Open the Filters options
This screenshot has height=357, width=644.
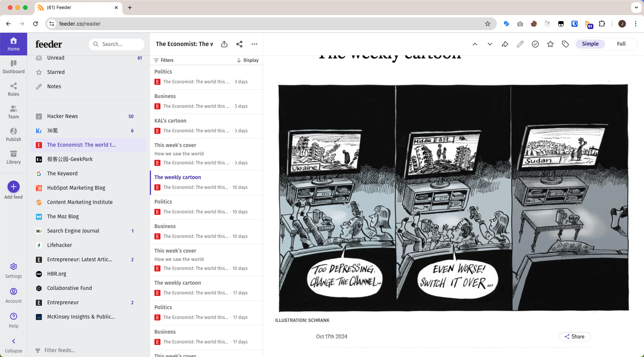tap(163, 60)
